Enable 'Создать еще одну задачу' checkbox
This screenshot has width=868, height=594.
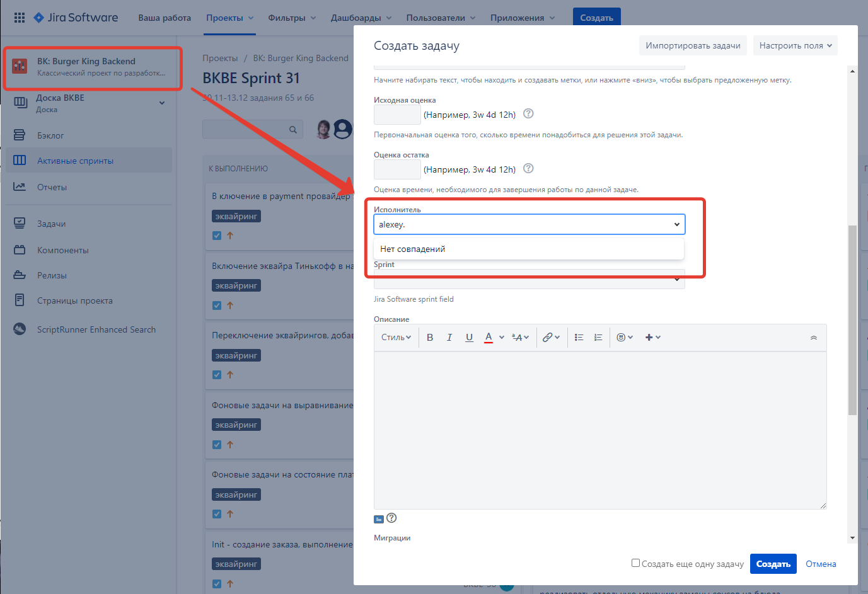[635, 563]
